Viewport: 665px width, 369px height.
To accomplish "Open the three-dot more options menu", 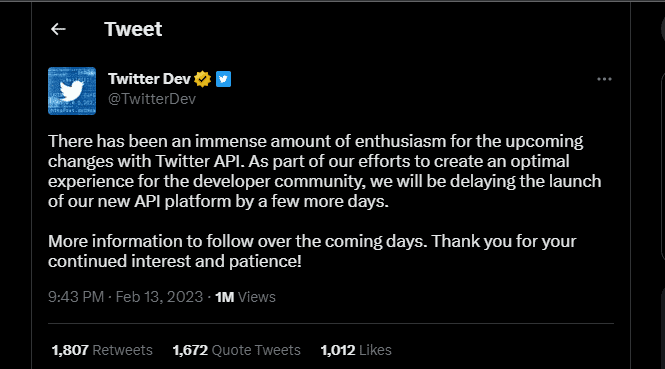I will (604, 79).
